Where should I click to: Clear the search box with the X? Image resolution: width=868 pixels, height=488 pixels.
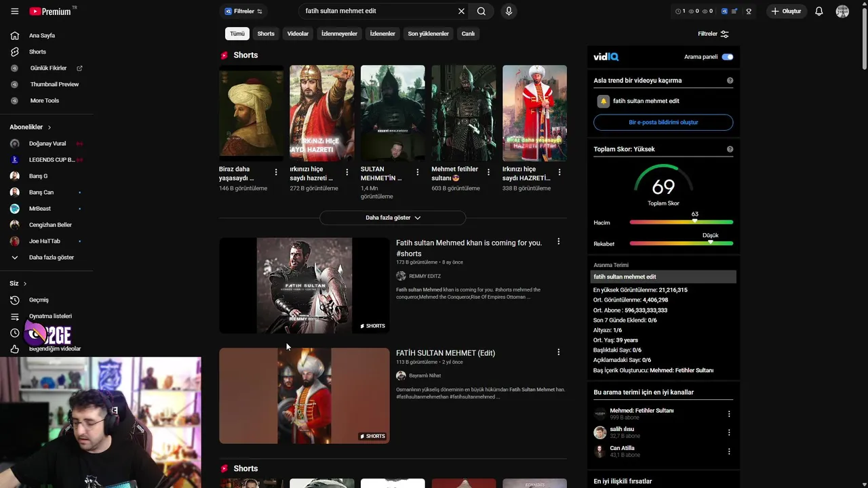point(461,11)
